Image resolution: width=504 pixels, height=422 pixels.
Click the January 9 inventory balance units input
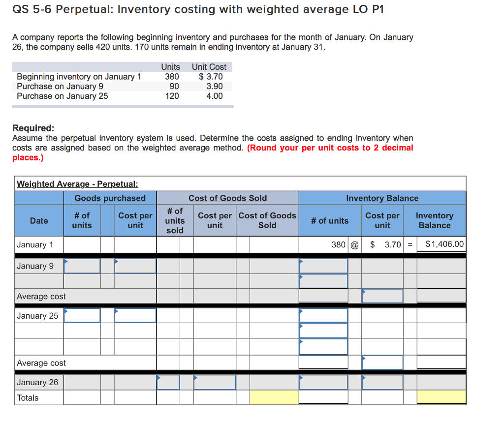pos(323,266)
